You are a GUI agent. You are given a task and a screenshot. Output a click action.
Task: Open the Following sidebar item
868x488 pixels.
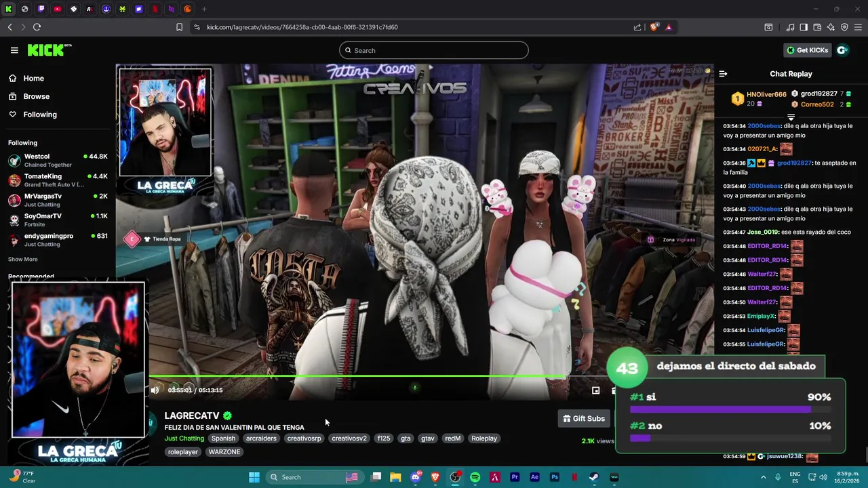pos(40,115)
